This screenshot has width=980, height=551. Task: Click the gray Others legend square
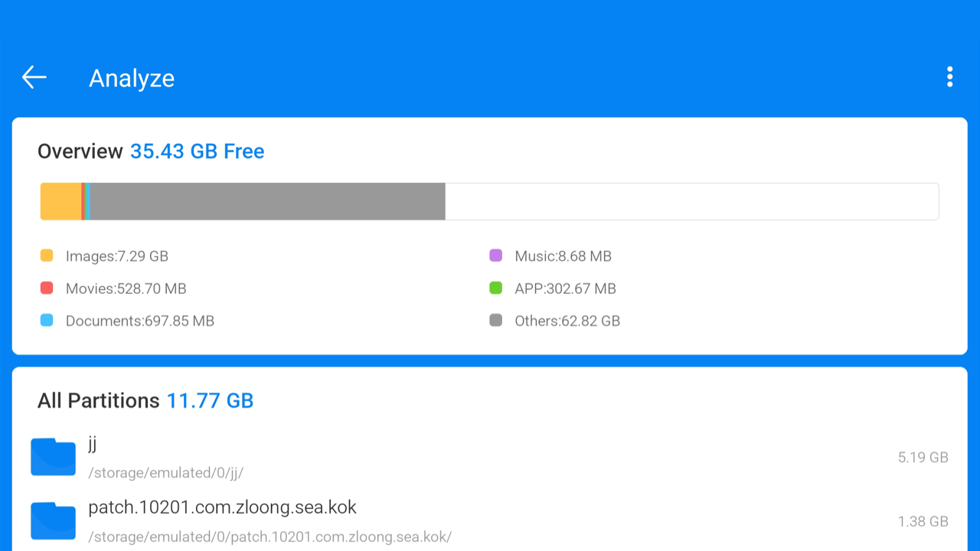point(497,321)
